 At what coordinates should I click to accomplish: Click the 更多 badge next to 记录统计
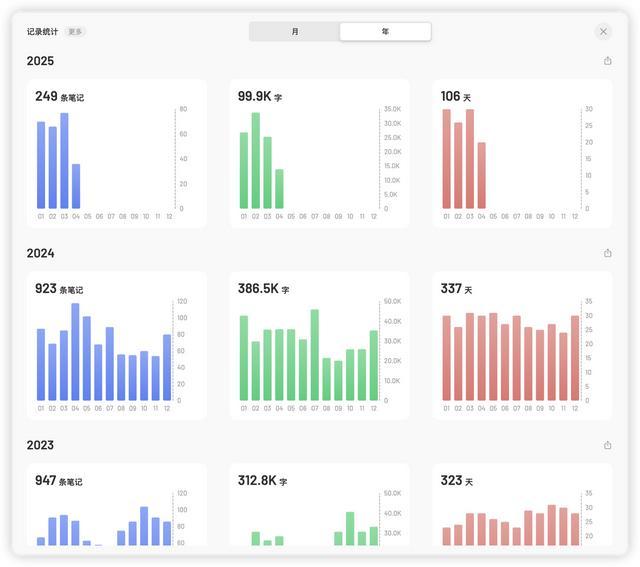(75, 31)
